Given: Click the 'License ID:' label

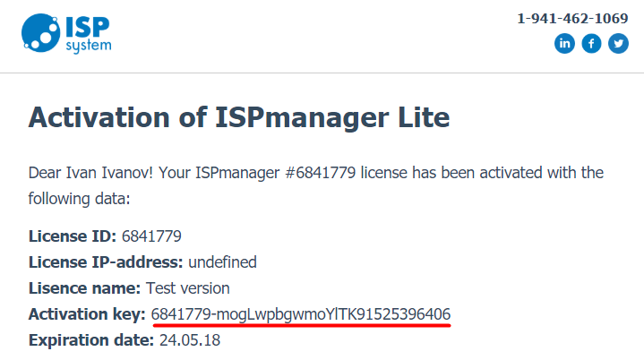Looking at the screenshot, I should tap(73, 236).
